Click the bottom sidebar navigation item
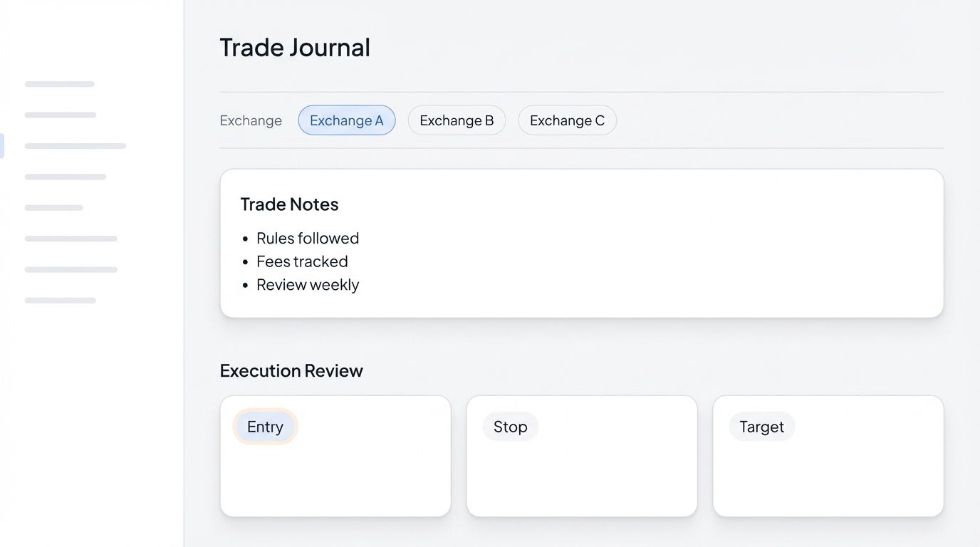The width and height of the screenshot is (980, 547). tap(60, 300)
